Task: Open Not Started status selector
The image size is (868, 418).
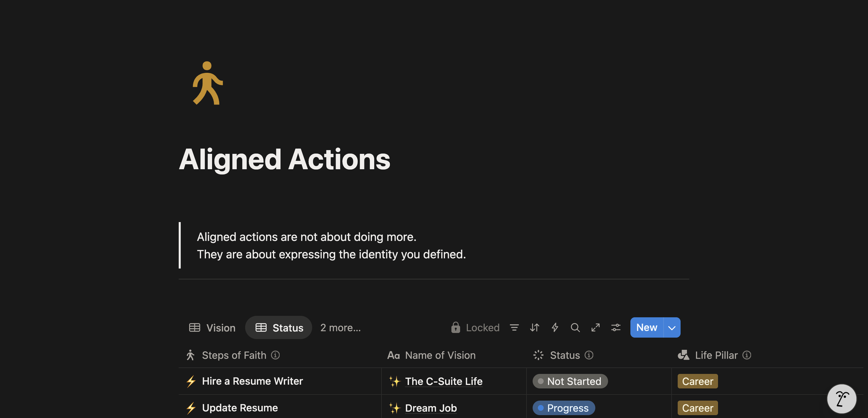Action: pyautogui.click(x=570, y=381)
